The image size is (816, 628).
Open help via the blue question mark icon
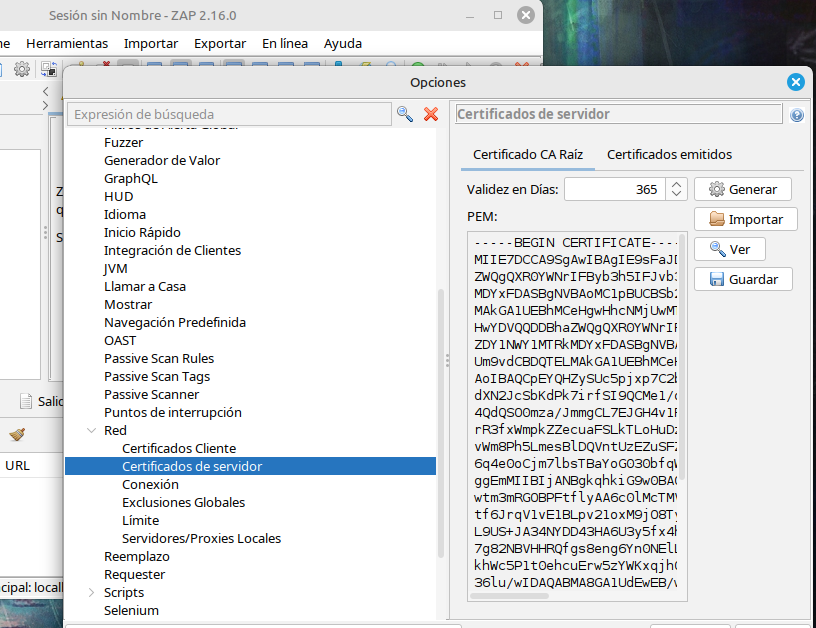pos(796,115)
